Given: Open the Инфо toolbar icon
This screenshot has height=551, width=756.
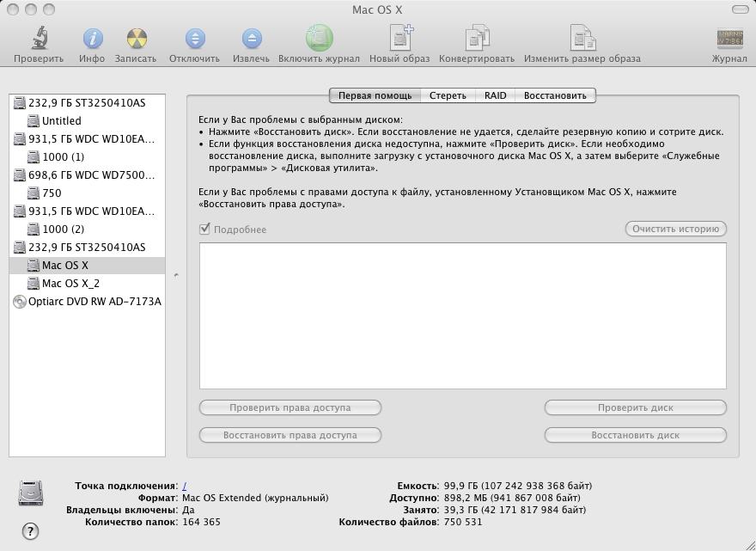Looking at the screenshot, I should (x=93, y=38).
